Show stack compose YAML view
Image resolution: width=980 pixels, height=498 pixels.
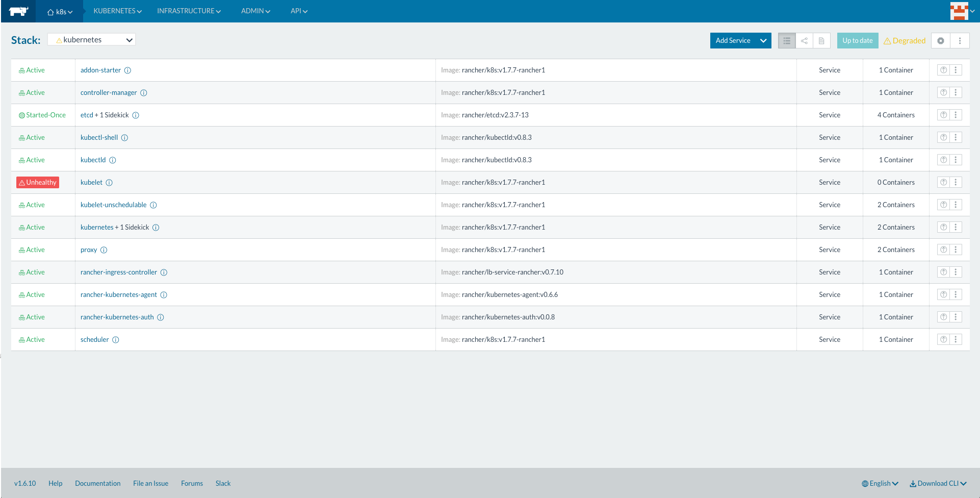[x=821, y=41]
